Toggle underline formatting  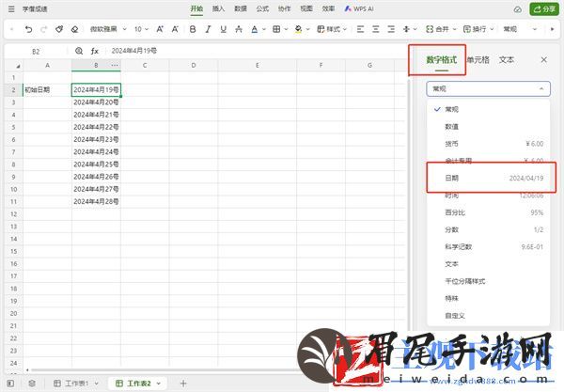point(224,29)
